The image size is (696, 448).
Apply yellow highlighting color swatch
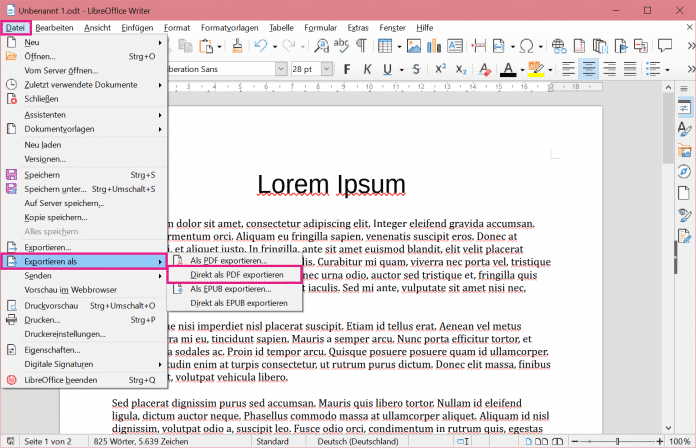(x=536, y=69)
